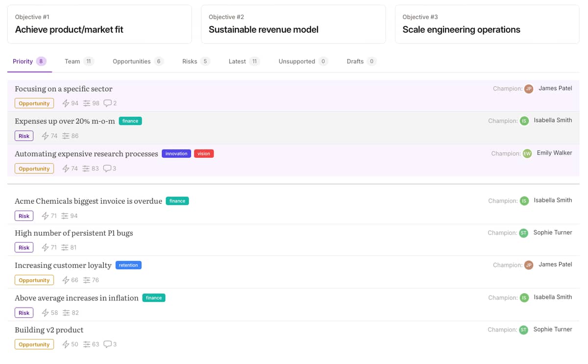Switch to the Latest tab
588x364 pixels.
click(244, 61)
